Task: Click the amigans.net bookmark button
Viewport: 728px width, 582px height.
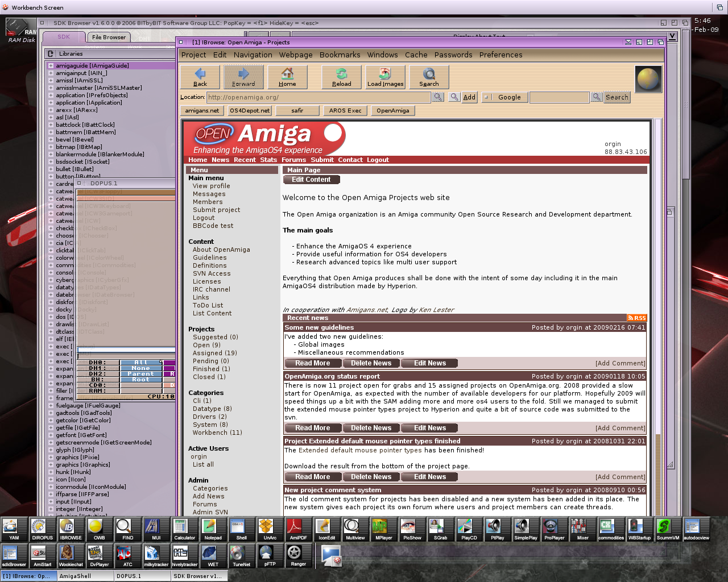Action: [202, 111]
